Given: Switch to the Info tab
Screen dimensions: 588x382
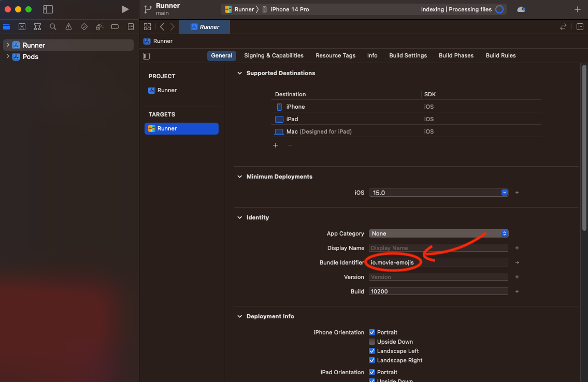Looking at the screenshot, I should pyautogui.click(x=372, y=55).
